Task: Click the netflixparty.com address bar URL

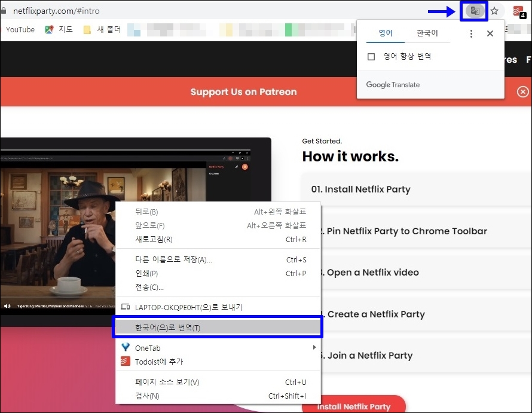Action: 56,11
